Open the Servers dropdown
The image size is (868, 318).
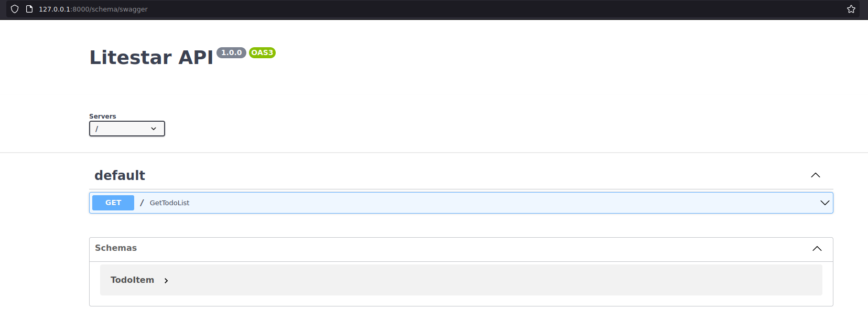pyautogui.click(x=127, y=129)
